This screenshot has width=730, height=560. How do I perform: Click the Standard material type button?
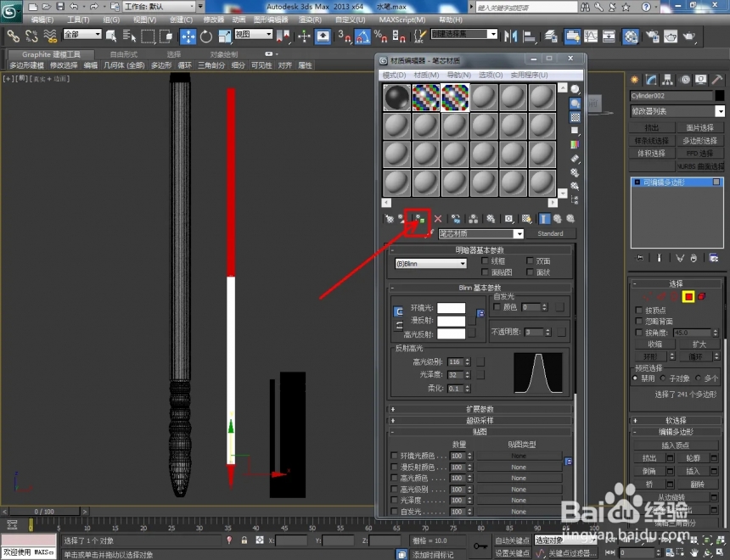tap(550, 233)
